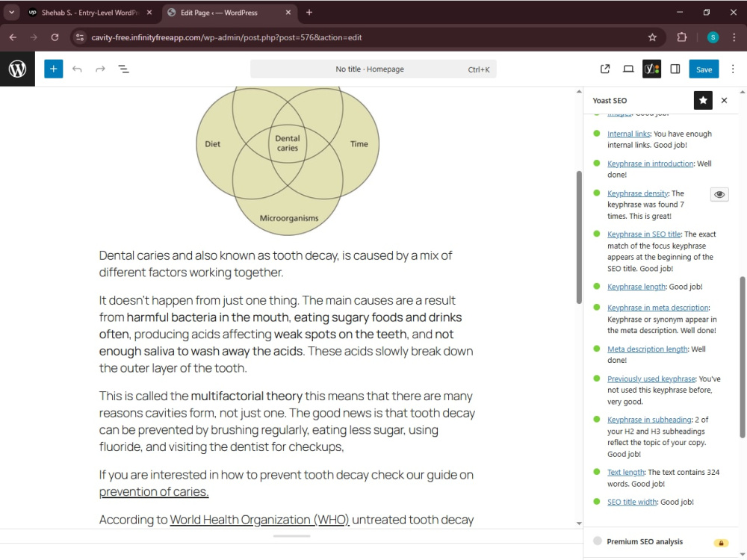Open the Keyphrase density link
The height and width of the screenshot is (560, 747).
[637, 193]
